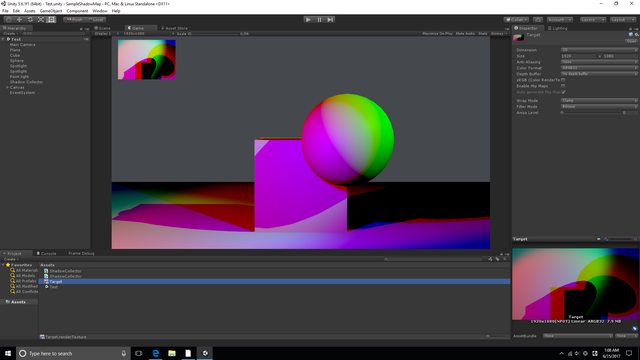Screen dimensions: 640x360
Task: Select the Rotate tool
Action: pos(30,19)
